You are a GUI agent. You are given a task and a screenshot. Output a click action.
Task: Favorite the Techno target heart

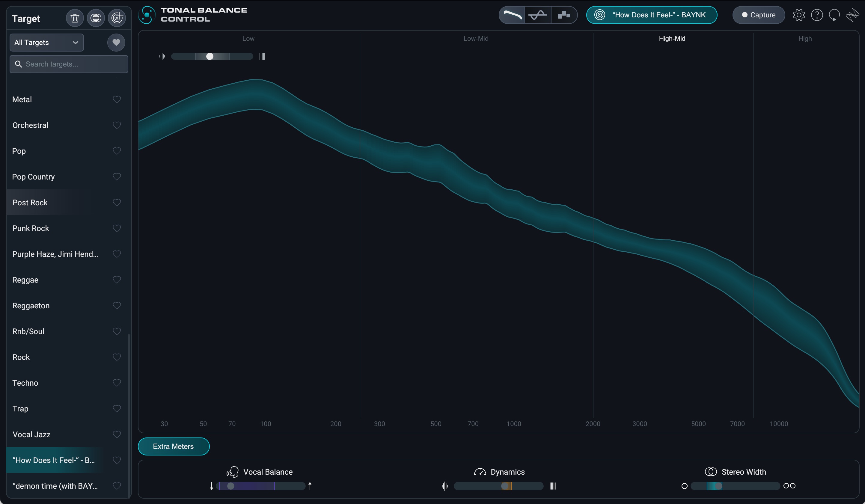tap(117, 383)
